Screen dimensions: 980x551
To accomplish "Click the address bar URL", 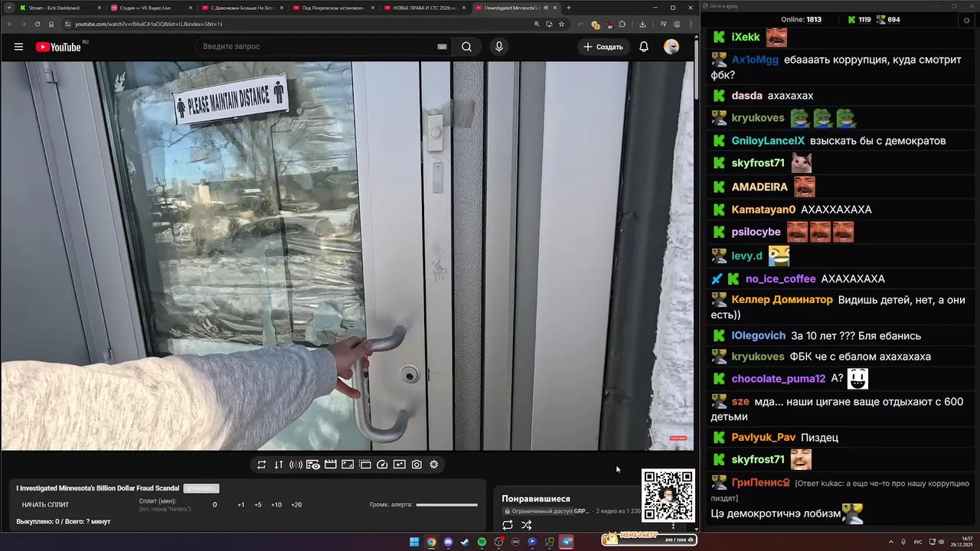I will coord(149,24).
